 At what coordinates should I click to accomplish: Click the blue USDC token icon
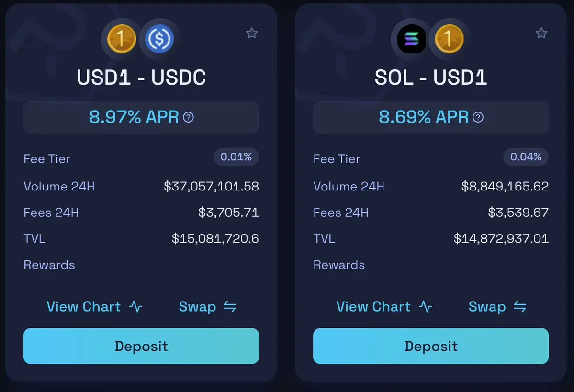click(159, 39)
